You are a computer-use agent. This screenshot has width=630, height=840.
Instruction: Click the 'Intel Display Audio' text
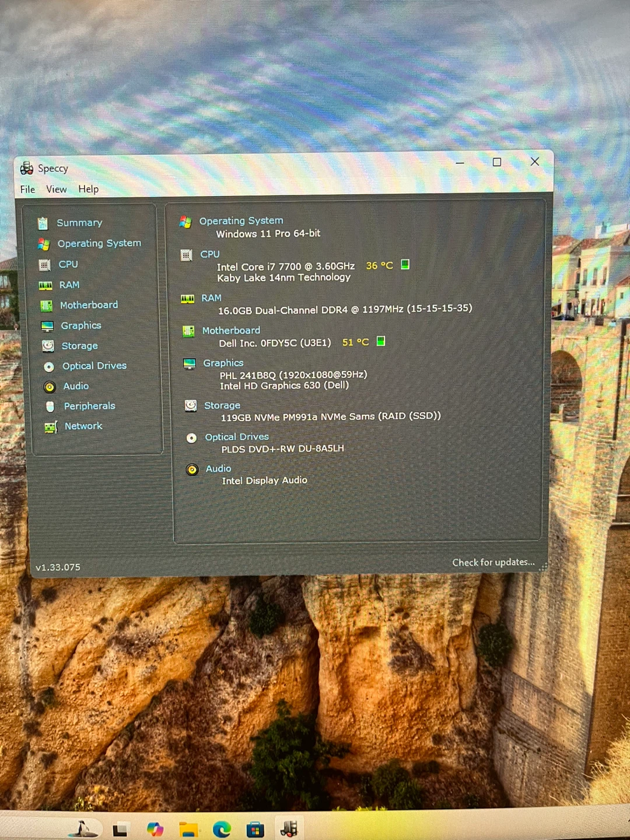pyautogui.click(x=264, y=481)
